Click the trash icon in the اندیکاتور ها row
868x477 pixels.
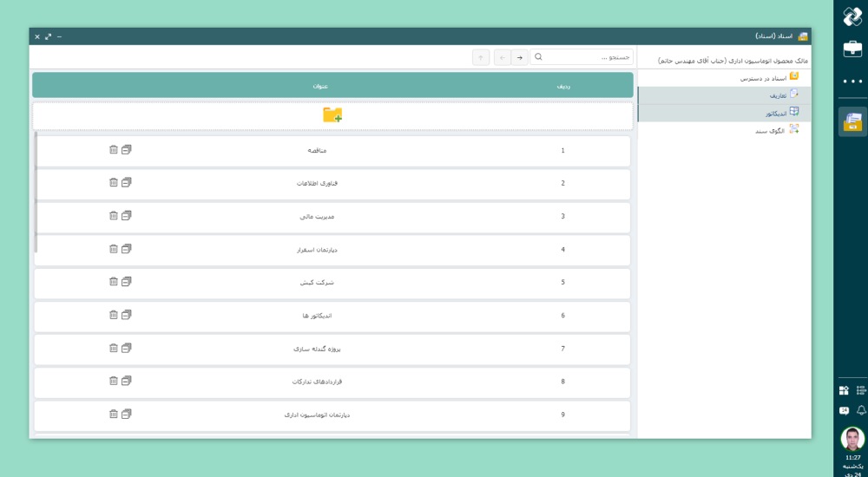(114, 314)
